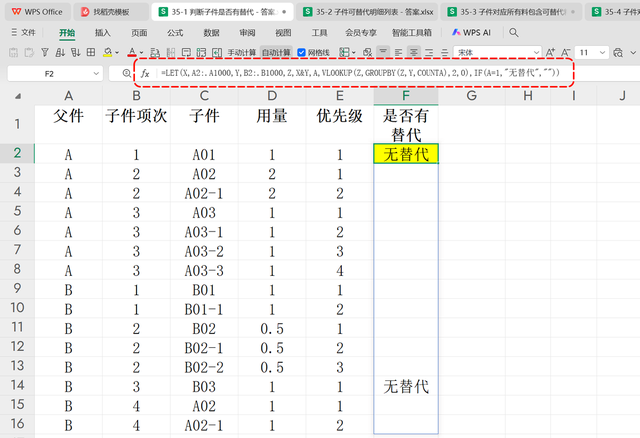Image resolution: width=640 pixels, height=438 pixels.
Task: Click the magnifier zoom icon beside formula bar
Action: tap(127, 73)
